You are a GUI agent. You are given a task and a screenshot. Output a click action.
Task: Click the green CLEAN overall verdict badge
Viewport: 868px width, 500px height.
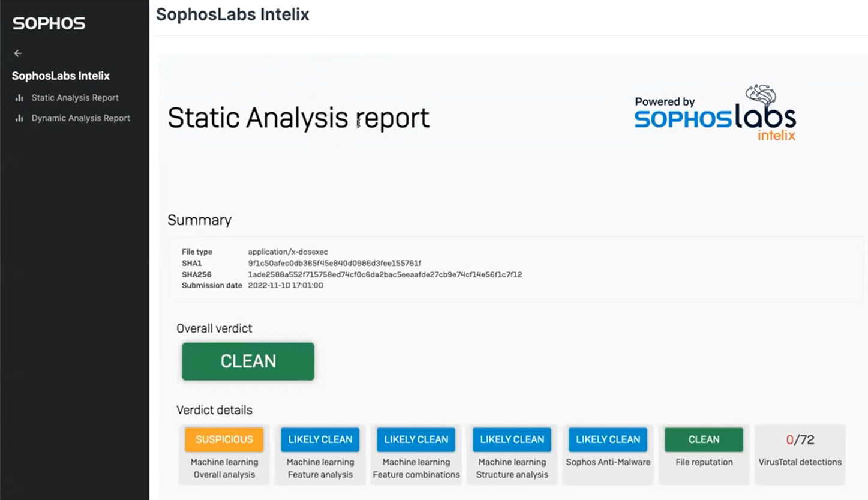pos(248,361)
